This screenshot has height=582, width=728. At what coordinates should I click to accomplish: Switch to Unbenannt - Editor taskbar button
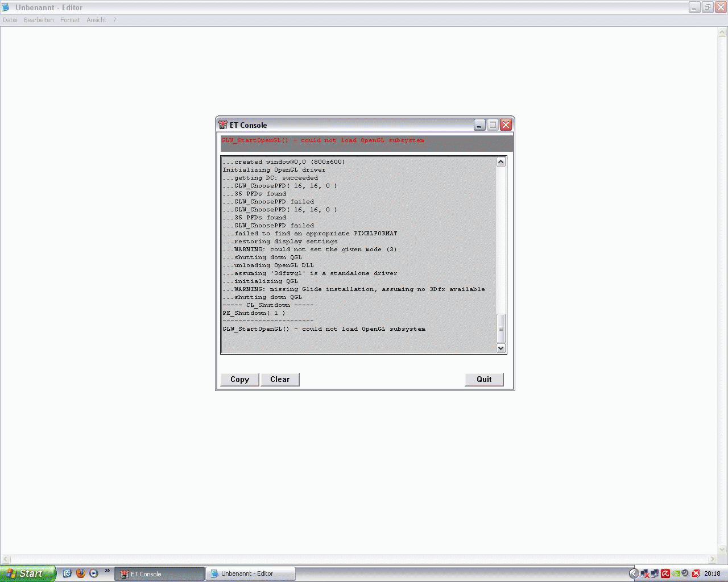[x=250, y=574]
